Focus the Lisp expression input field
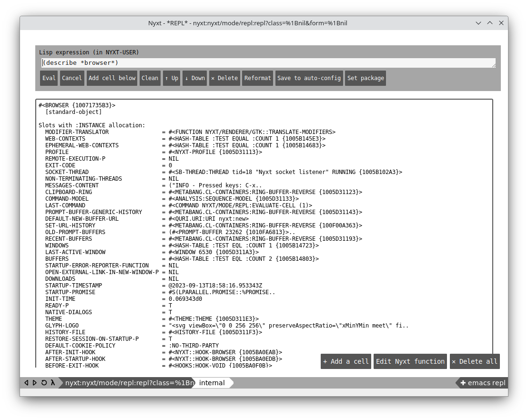The width and height of the screenshot is (528, 420). pyautogui.click(x=268, y=62)
